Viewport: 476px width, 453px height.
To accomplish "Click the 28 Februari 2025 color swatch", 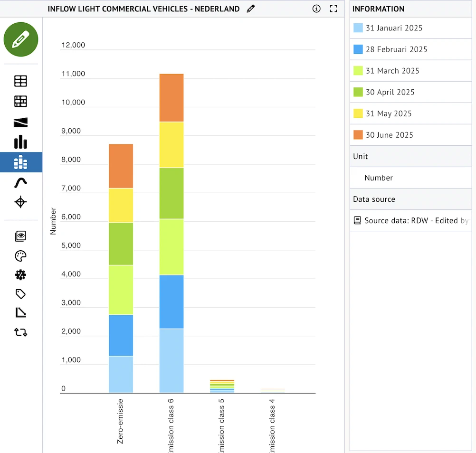I will click(x=358, y=49).
